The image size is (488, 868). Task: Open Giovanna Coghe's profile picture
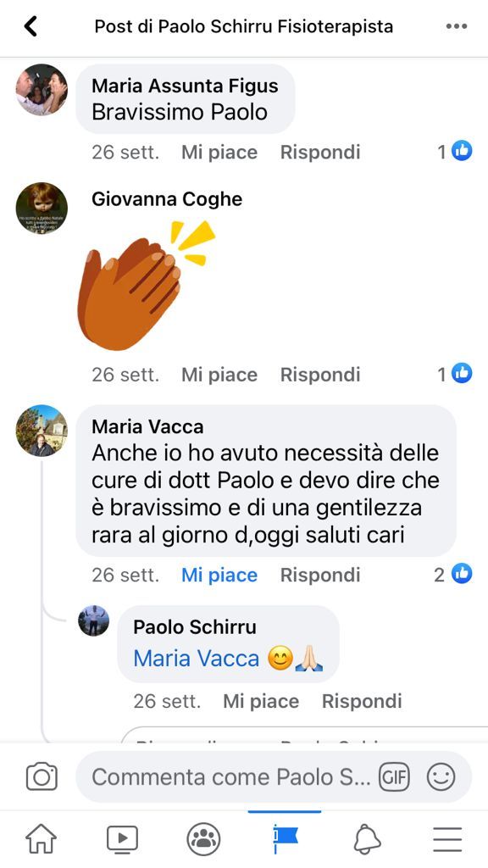42,209
